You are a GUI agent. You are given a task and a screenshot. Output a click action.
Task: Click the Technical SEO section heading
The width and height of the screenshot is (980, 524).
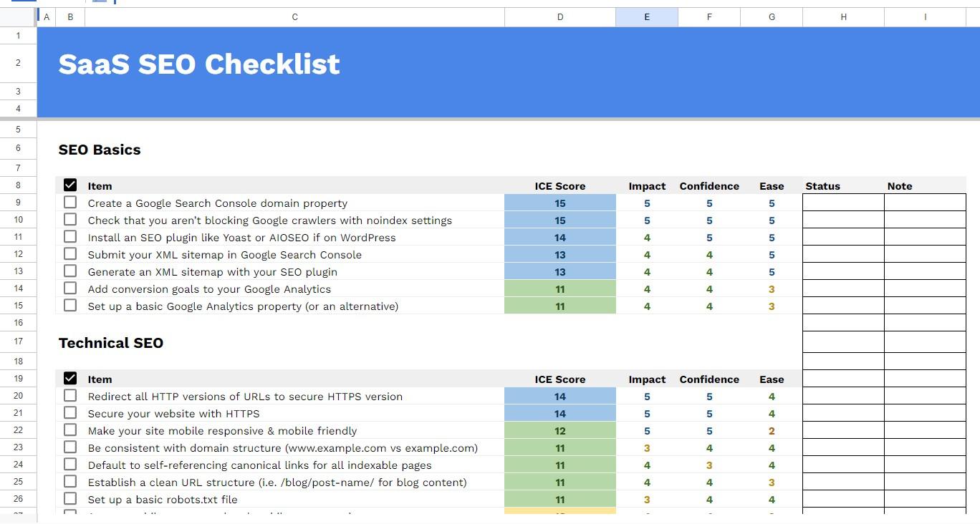point(111,343)
